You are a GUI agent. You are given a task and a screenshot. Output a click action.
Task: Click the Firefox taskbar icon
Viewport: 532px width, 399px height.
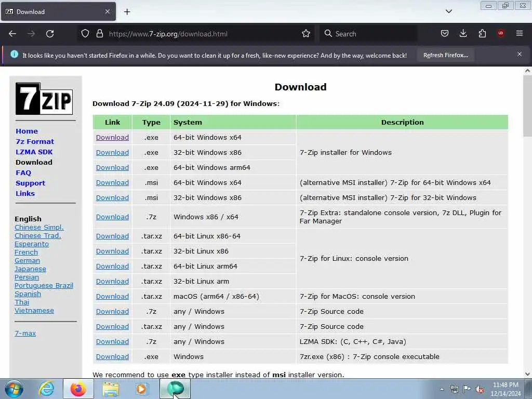[x=78, y=389]
